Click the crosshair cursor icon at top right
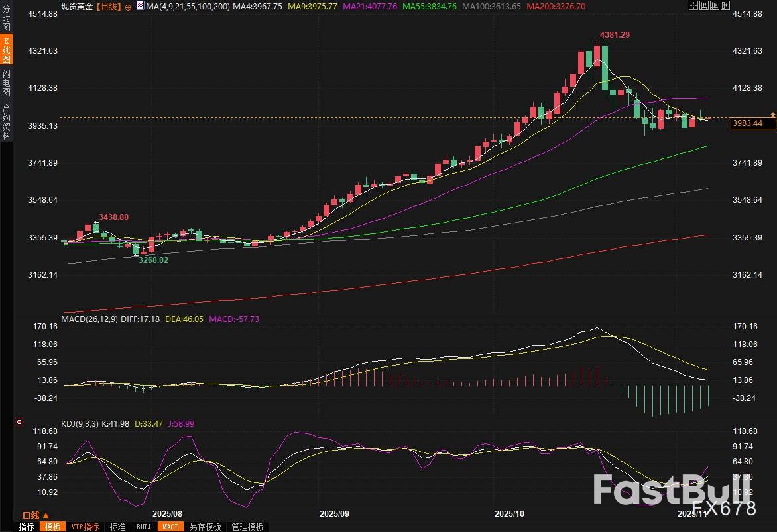This screenshot has width=777, height=532. pos(693,5)
